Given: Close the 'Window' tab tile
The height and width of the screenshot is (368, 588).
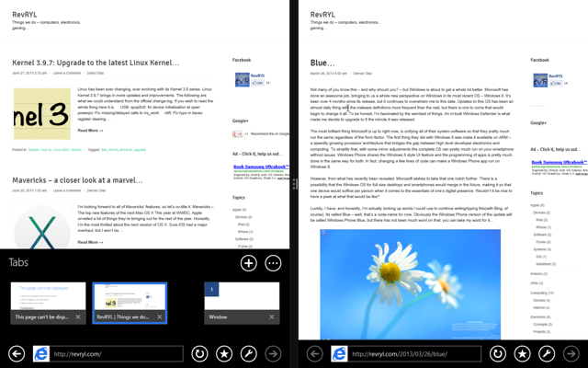Looking at the screenshot, I should [x=272, y=316].
